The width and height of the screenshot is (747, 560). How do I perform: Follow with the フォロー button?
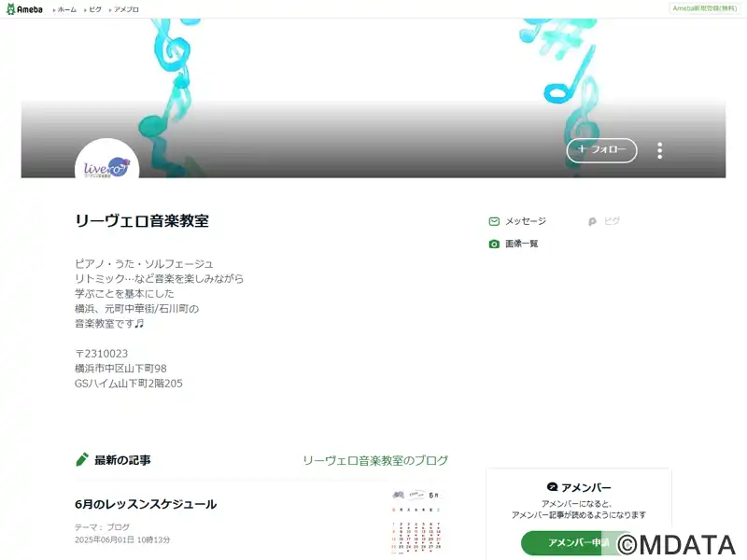[x=601, y=150]
